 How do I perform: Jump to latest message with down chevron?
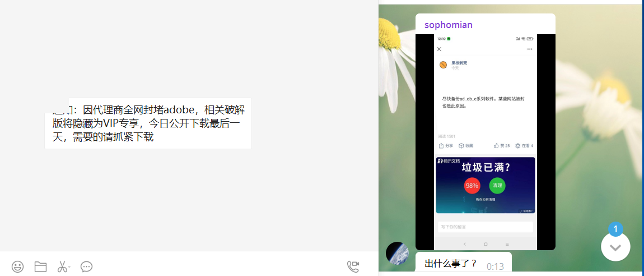[615, 247]
